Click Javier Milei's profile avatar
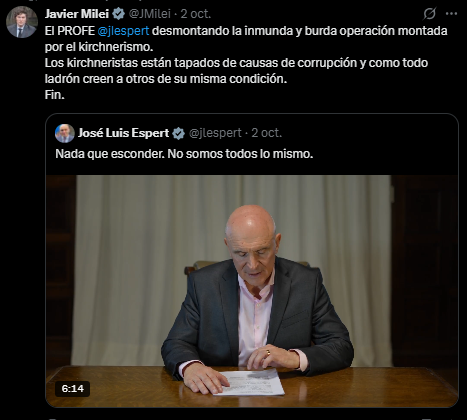The image size is (467, 420). (x=22, y=22)
